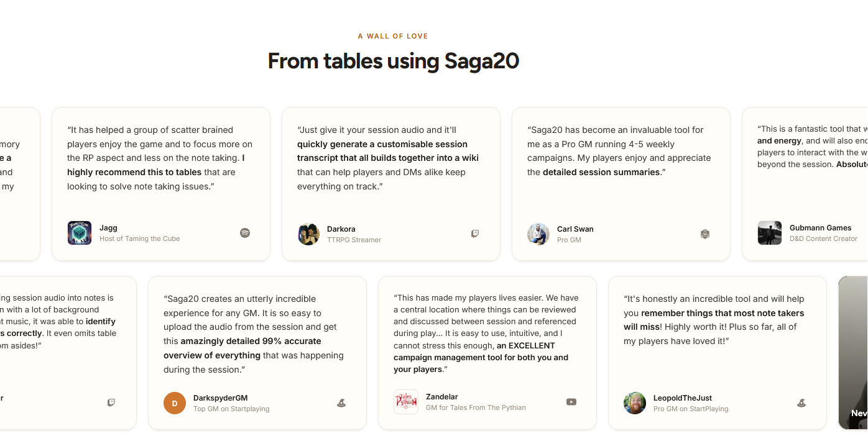Click the badge icon on Carl Swan's card
This screenshot has width=868, height=436.
[x=705, y=234]
